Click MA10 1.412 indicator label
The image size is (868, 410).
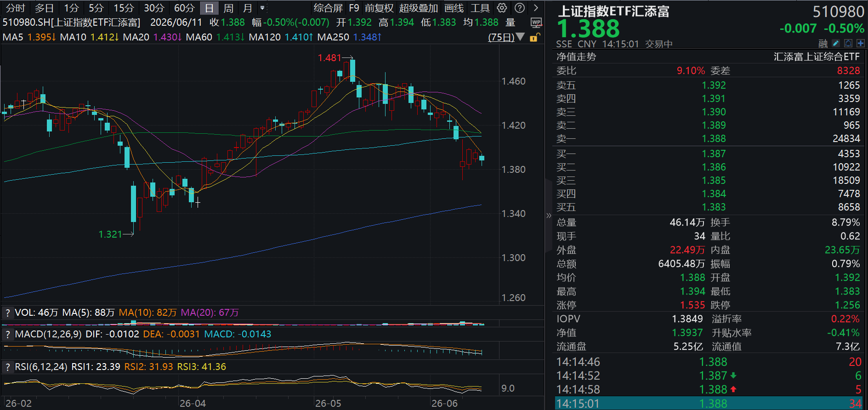(x=90, y=37)
